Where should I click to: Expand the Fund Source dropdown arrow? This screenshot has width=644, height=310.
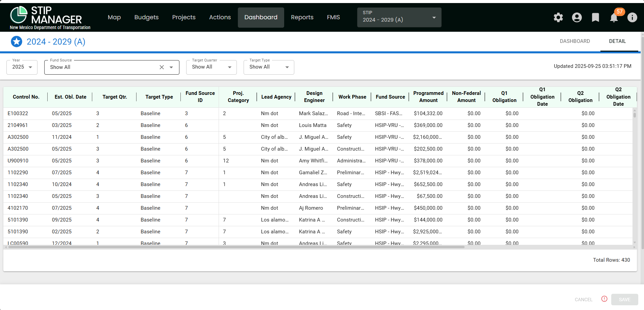point(171,67)
